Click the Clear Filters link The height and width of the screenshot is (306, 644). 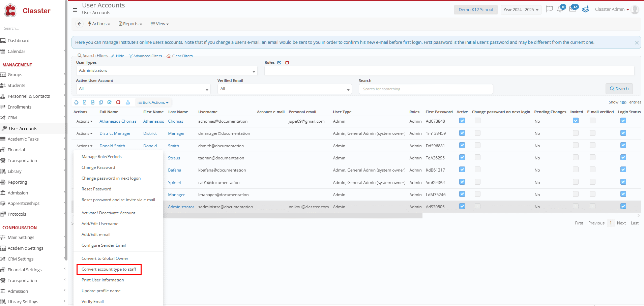180,56
